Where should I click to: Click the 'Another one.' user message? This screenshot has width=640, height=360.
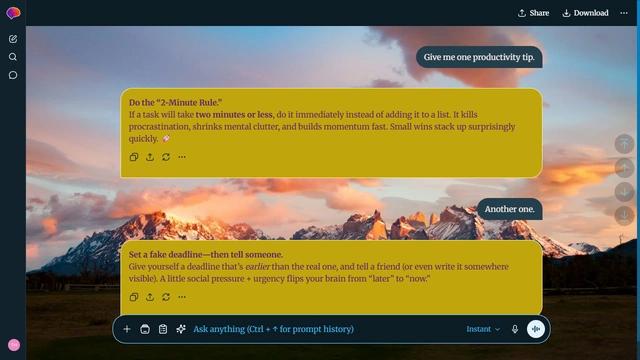[510, 209]
